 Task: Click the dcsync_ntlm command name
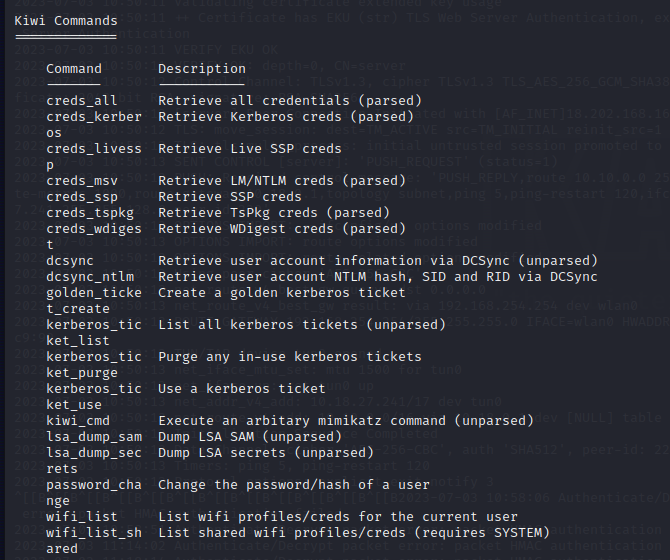(90, 277)
